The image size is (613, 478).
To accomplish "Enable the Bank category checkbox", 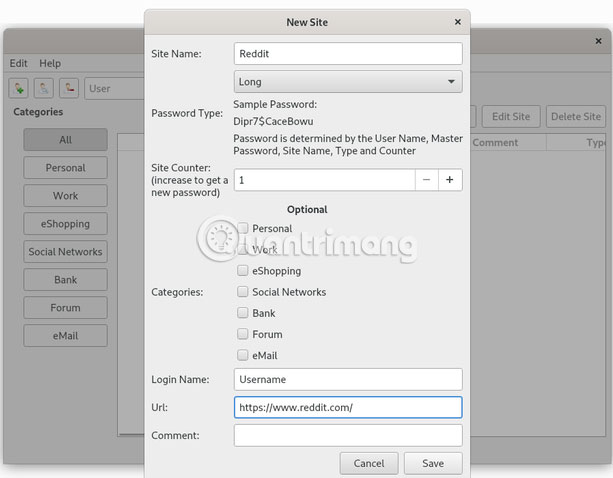I will coord(243,313).
